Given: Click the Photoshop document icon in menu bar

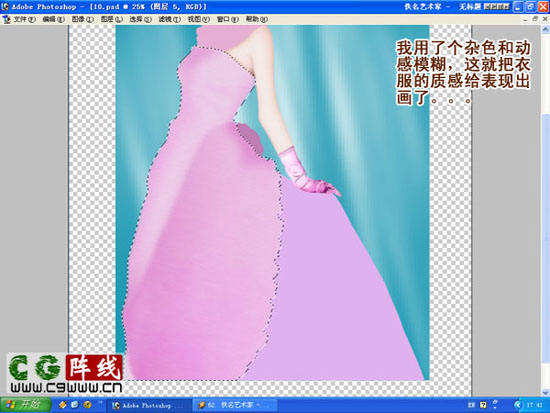Looking at the screenshot, I should (x=6, y=20).
